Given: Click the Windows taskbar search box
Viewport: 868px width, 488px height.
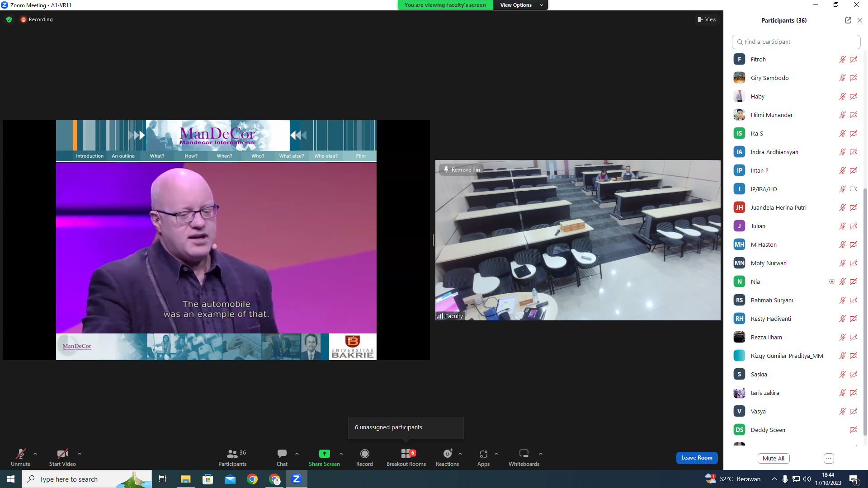Looking at the screenshot, I should (x=87, y=479).
